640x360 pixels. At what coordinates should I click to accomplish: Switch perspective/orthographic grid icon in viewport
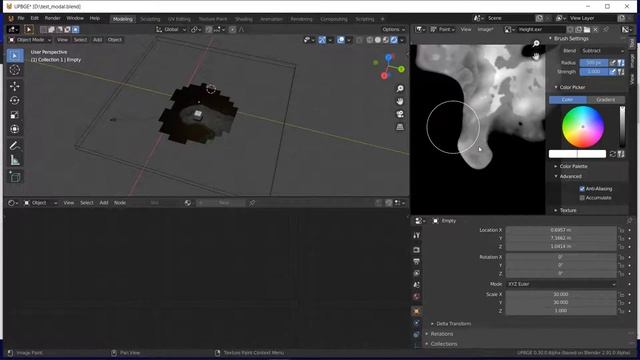click(400, 127)
